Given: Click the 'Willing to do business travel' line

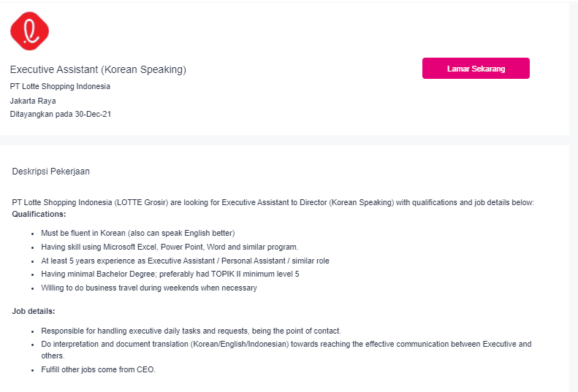Looking at the screenshot, I should 149,288.
